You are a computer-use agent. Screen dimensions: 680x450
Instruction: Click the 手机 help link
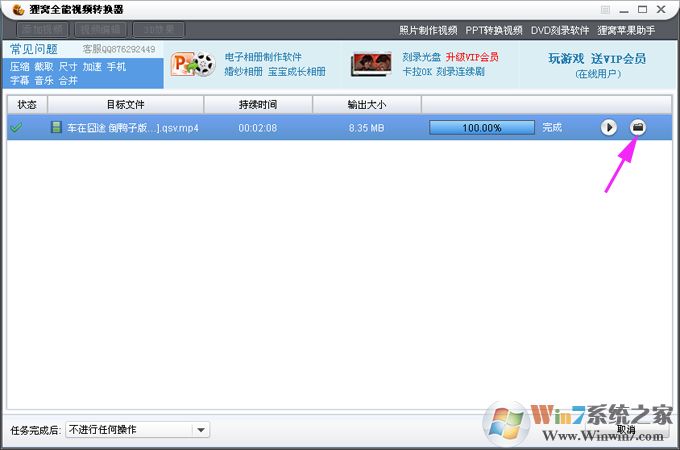point(116,66)
